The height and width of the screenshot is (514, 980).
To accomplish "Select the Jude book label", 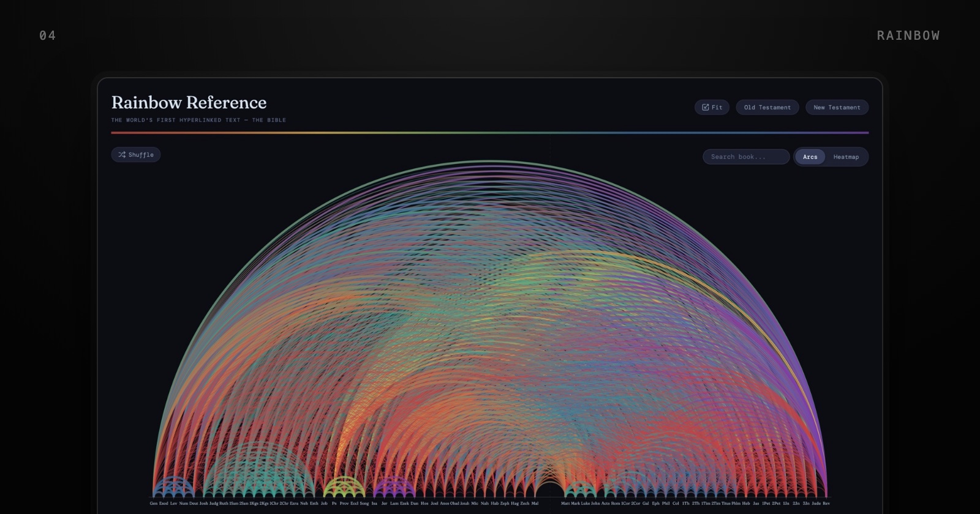I will pos(816,504).
